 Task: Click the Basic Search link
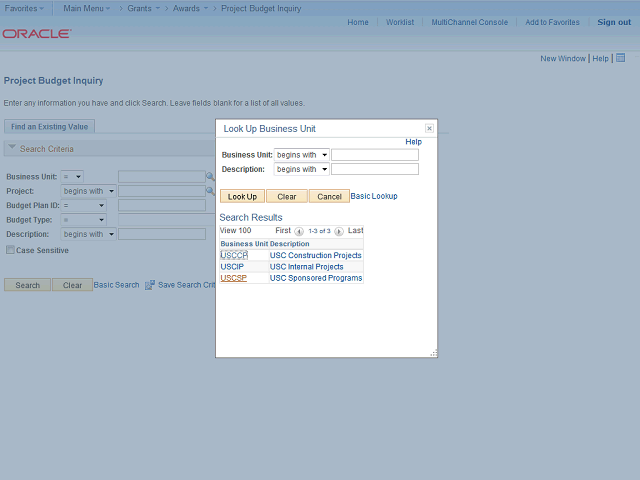point(117,285)
